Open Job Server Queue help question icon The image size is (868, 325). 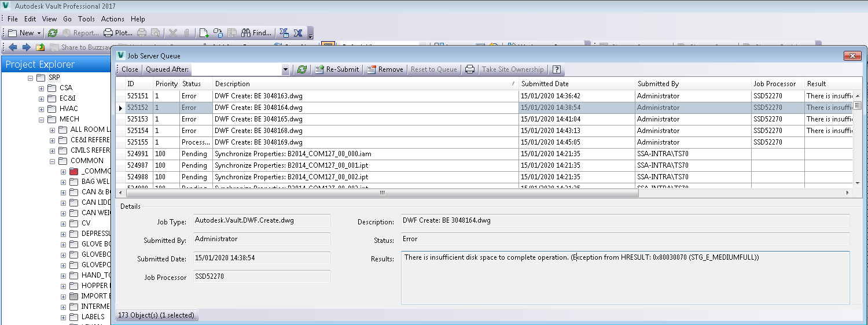(x=556, y=69)
